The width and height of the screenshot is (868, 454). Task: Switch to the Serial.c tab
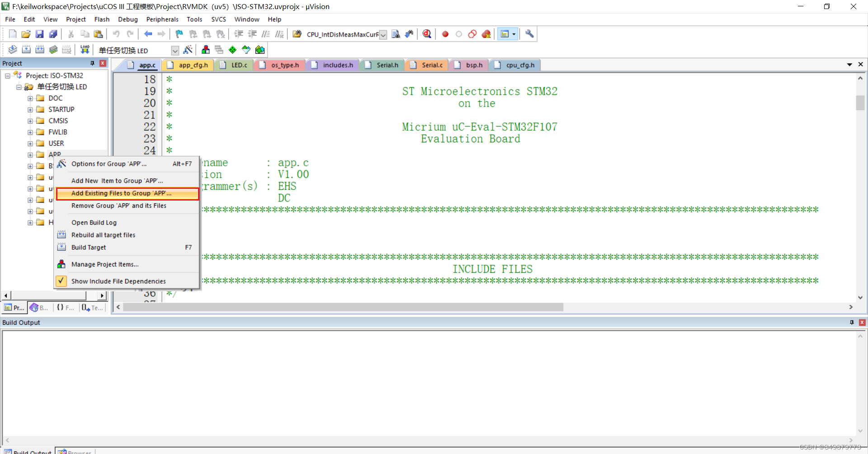[428, 65]
